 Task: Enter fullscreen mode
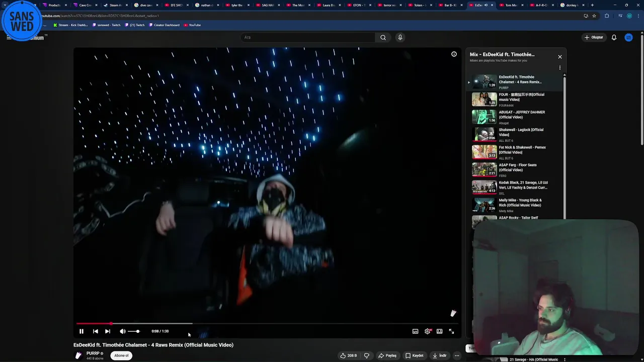pos(451,331)
